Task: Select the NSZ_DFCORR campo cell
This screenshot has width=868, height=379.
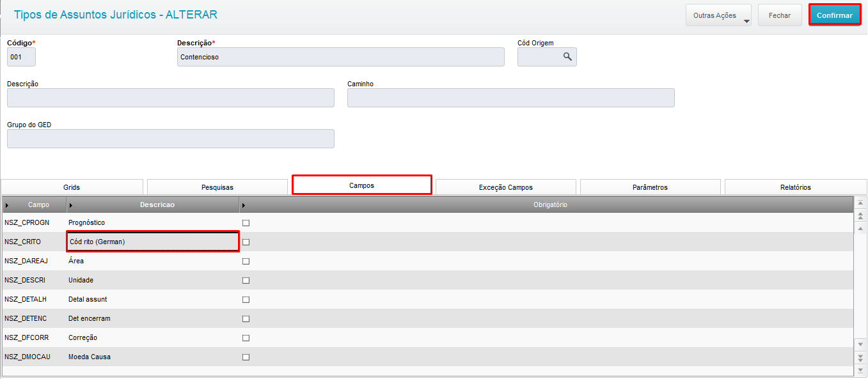Action: click(34, 337)
